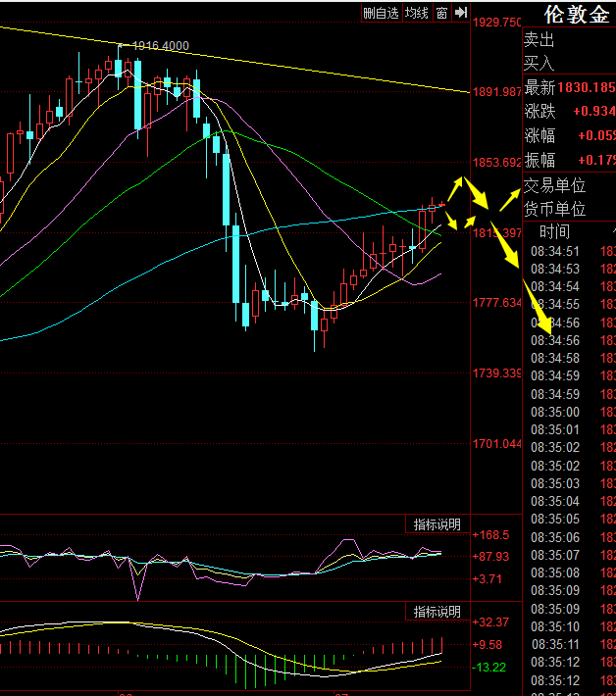Click the 最新 label
616x696 pixels.
[x=539, y=87]
